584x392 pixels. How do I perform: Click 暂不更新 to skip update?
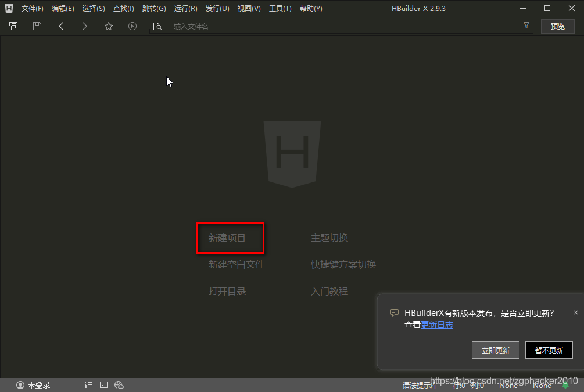(549, 350)
